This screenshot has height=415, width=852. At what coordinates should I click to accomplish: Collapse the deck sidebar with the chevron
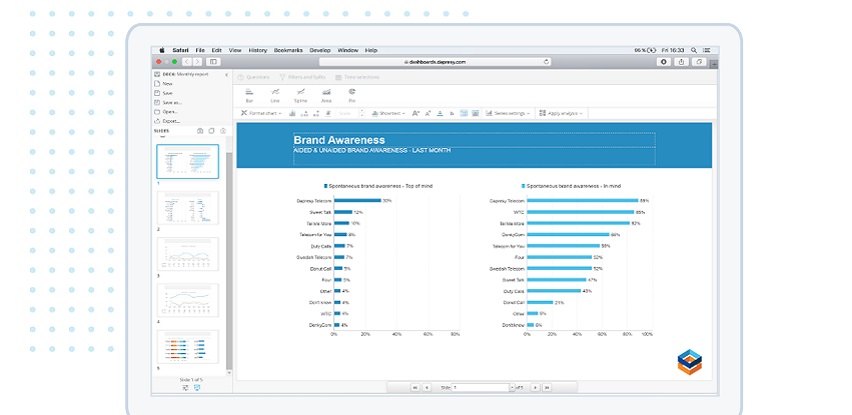pyautogui.click(x=227, y=74)
